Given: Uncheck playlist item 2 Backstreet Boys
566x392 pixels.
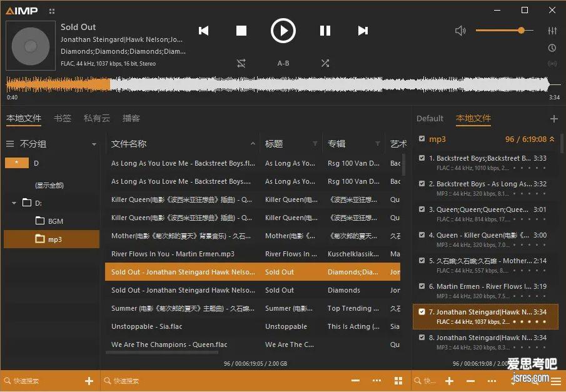Looking at the screenshot, I should (x=422, y=183).
